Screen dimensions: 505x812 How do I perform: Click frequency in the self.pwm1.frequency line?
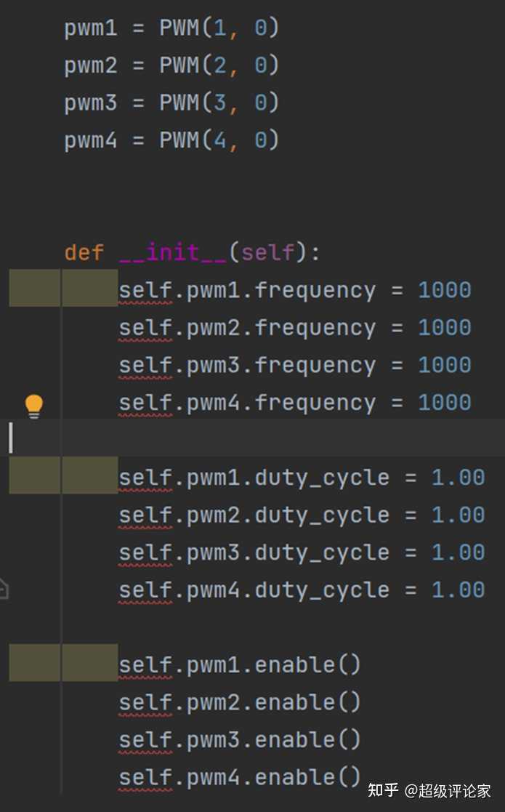[315, 291]
